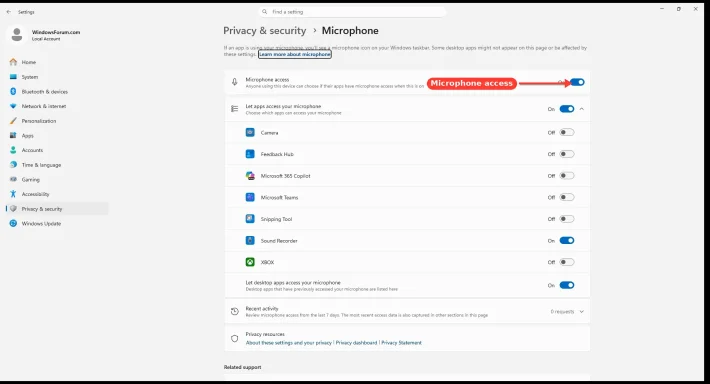Enable microphone access for Snipping Tool
The height and width of the screenshot is (384, 710).
[x=567, y=219]
